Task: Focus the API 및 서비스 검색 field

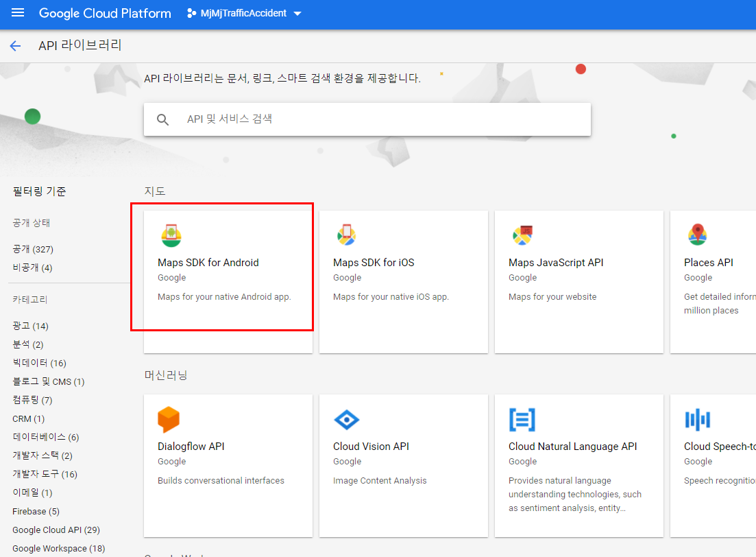Action: tap(367, 119)
